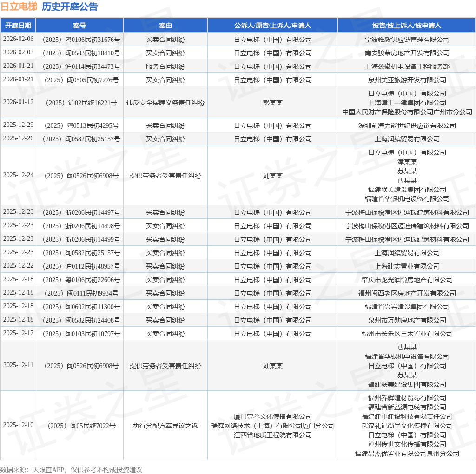Click plaintiff 彭某某

point(272,103)
